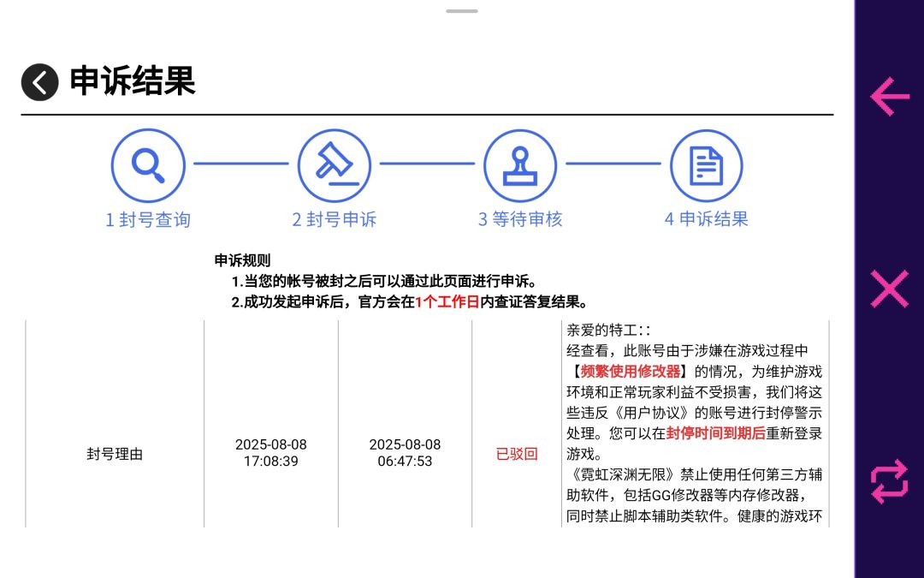
Task: Select the document icon for step 4
Action: pos(707,166)
